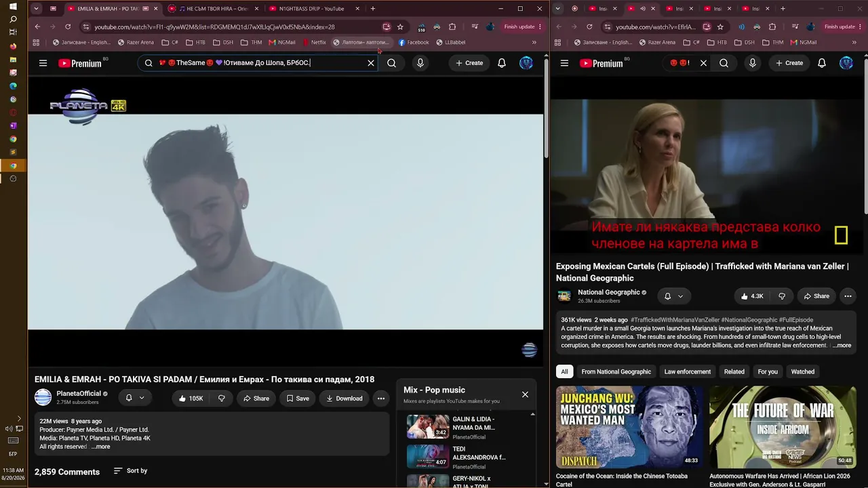Go back in left browser window
Screen dimensions: 868x488
pos(37,27)
